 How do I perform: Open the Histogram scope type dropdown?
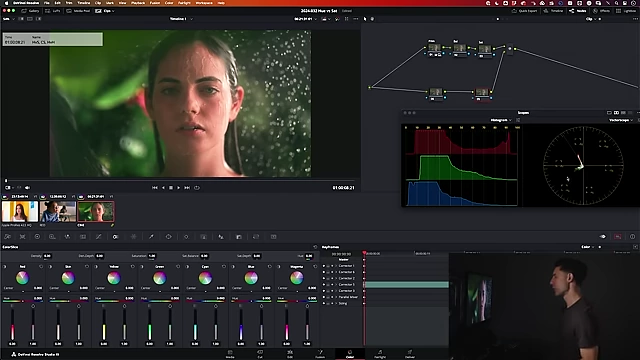click(x=500, y=120)
